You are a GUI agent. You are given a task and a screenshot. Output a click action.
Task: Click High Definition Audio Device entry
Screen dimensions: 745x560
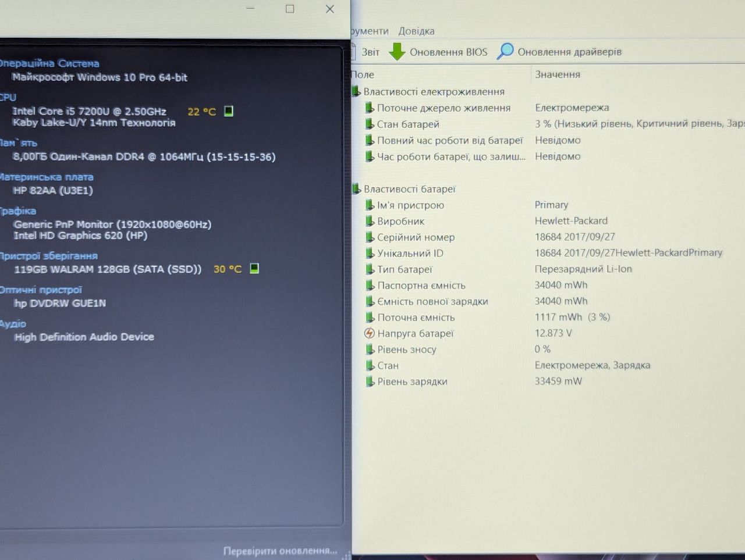84,337
